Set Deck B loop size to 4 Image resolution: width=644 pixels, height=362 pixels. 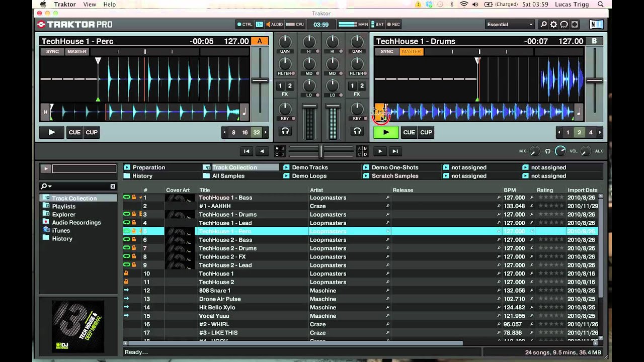pos(591,132)
